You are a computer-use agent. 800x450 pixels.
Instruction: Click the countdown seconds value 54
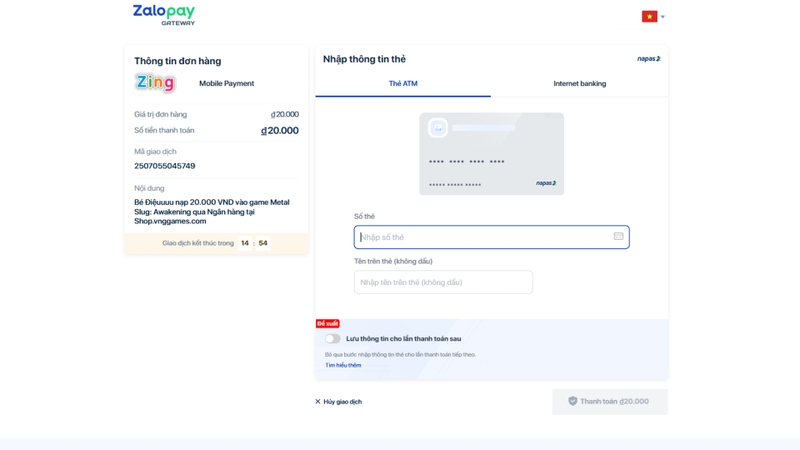[x=263, y=243]
